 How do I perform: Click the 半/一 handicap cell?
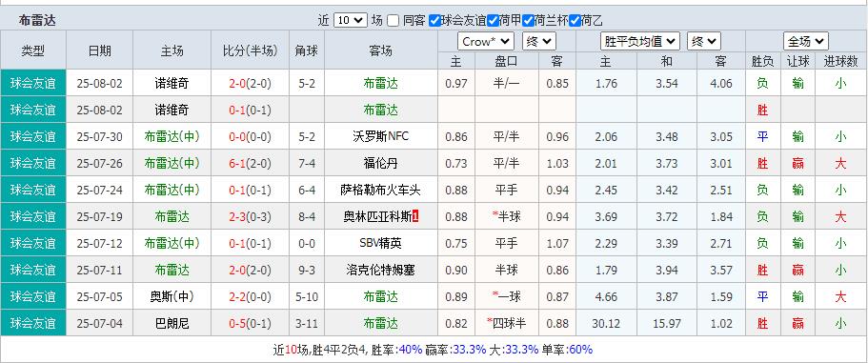point(507,84)
